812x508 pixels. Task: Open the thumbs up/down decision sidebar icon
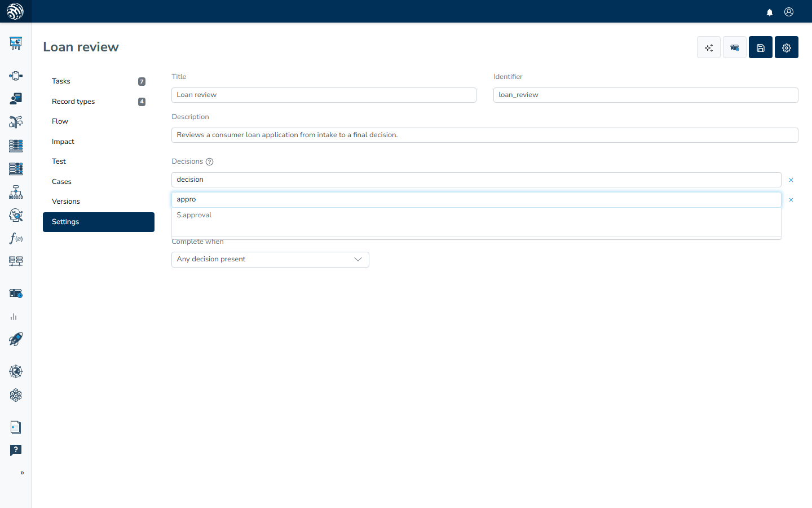[x=16, y=122]
